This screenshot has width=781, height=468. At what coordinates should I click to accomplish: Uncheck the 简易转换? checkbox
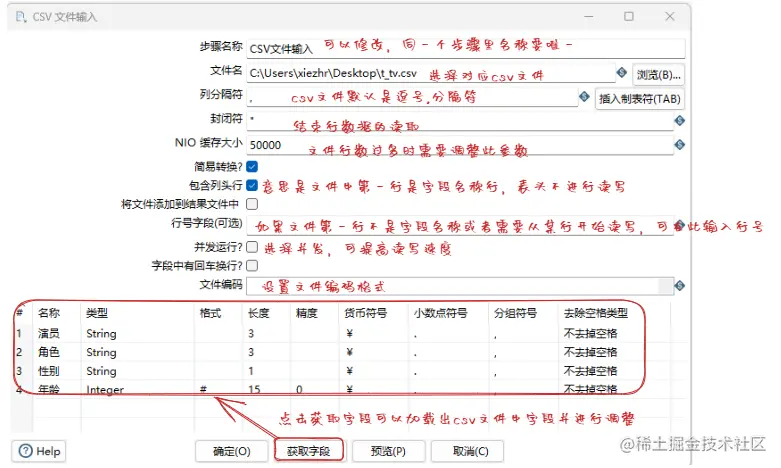tap(252, 166)
